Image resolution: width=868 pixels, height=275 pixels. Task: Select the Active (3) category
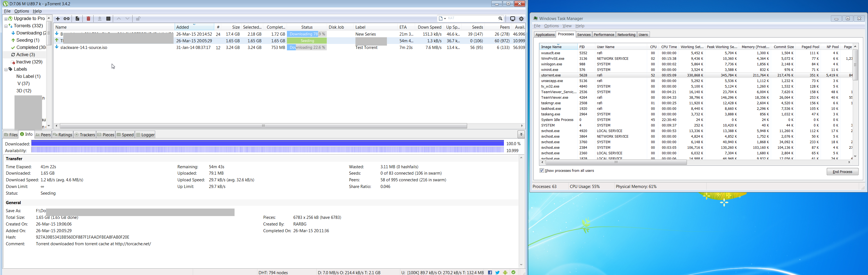pos(23,55)
